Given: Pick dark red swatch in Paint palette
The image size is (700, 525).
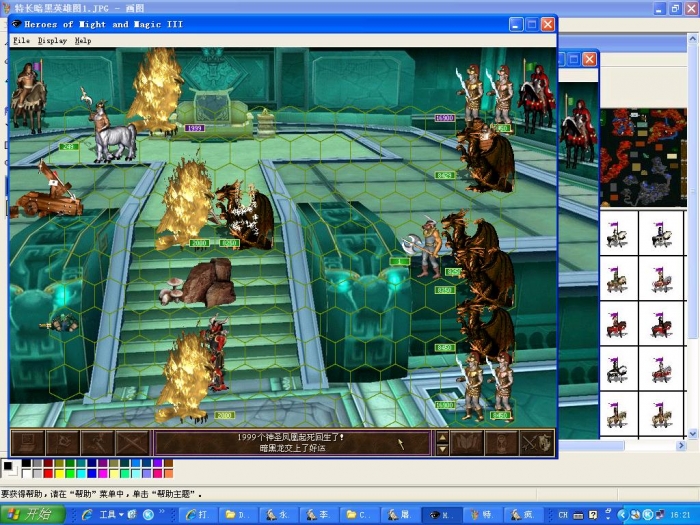Looking at the screenshot, I should click(x=48, y=463).
